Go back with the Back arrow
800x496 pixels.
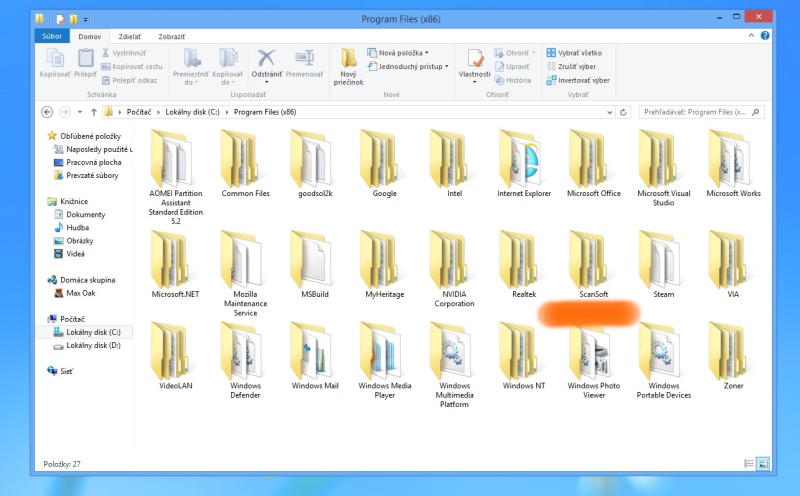tap(47, 112)
